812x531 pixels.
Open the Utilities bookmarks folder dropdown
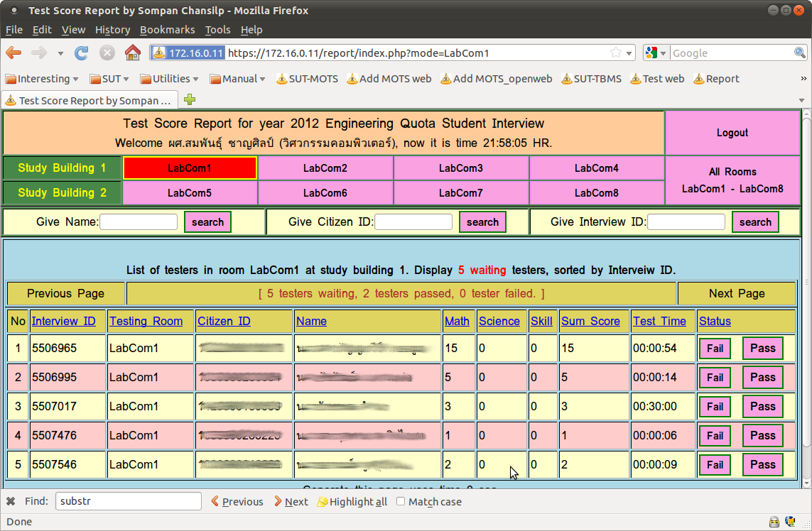170,79
